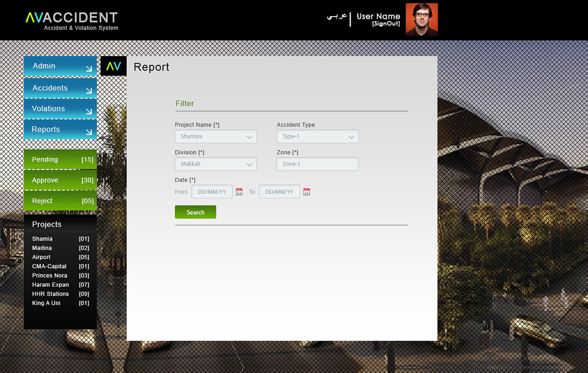Open the Division dropdown showing Makkah
The image size is (588, 373).
tap(216, 164)
